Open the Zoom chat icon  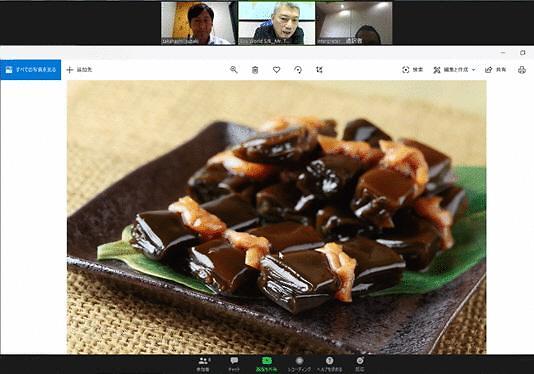click(x=234, y=364)
